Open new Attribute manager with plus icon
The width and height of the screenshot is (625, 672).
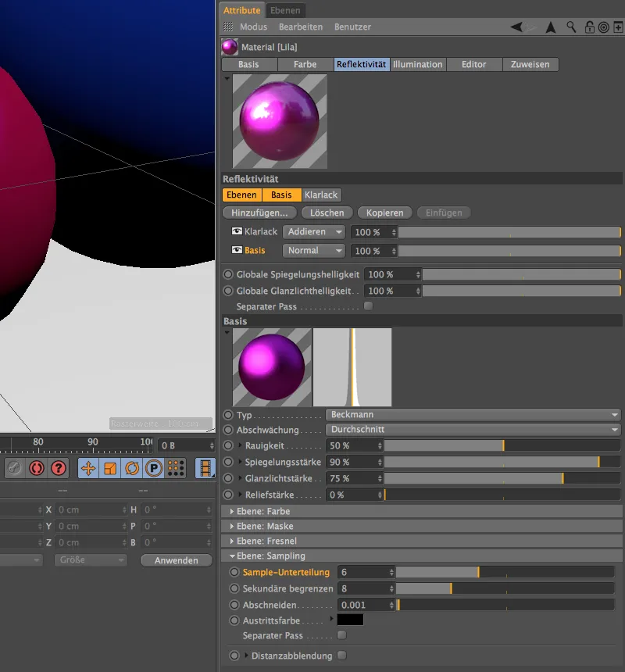(618, 27)
